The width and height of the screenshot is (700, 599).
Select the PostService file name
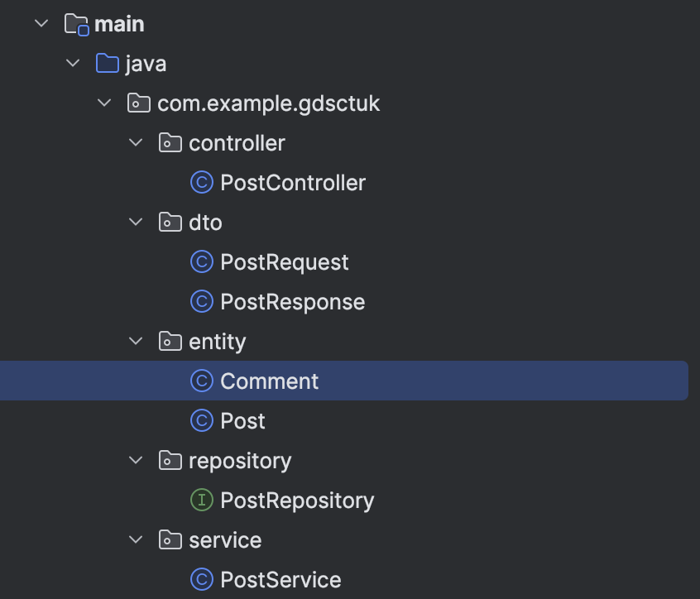click(280, 580)
